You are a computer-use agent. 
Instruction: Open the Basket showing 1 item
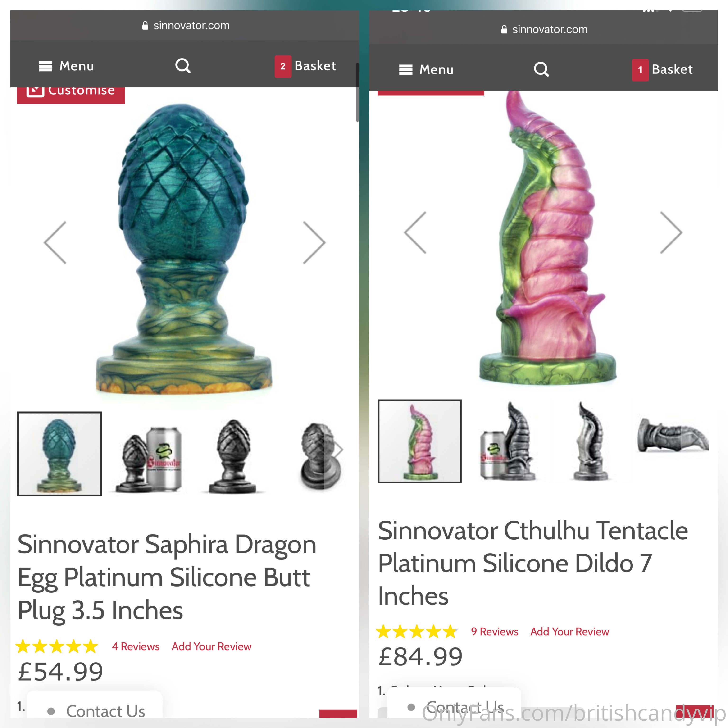(662, 70)
